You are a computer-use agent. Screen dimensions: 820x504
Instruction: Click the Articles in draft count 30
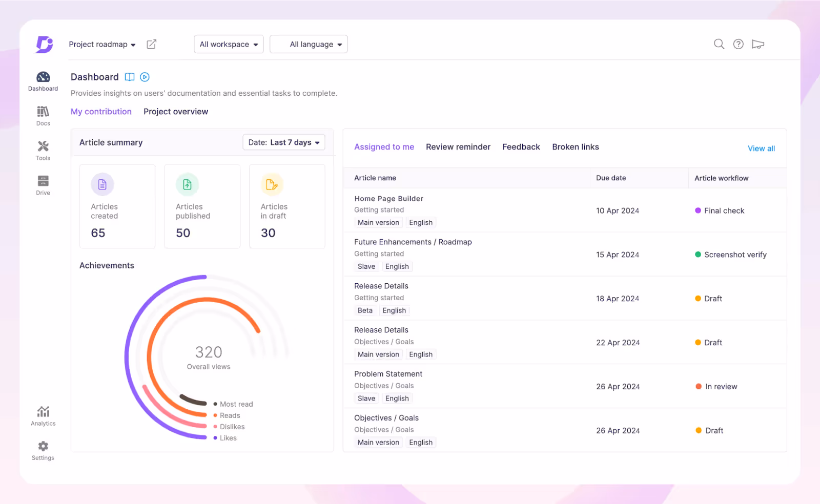[268, 233]
